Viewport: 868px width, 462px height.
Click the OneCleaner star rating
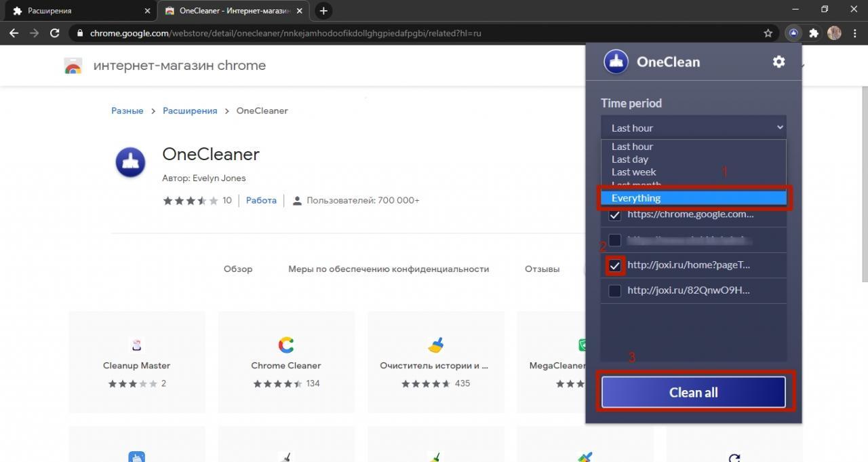click(191, 201)
